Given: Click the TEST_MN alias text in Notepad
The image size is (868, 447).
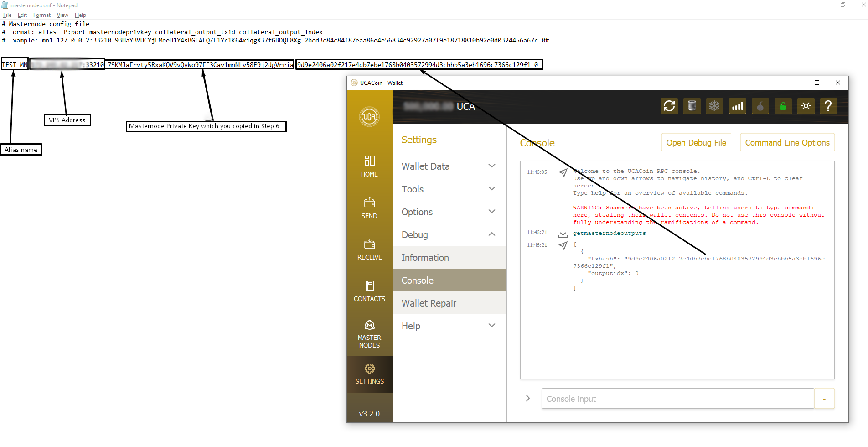Looking at the screenshot, I should pyautogui.click(x=15, y=65).
